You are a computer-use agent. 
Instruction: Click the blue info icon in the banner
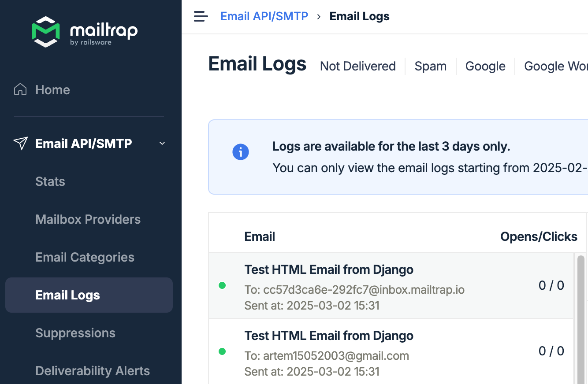pos(241,152)
